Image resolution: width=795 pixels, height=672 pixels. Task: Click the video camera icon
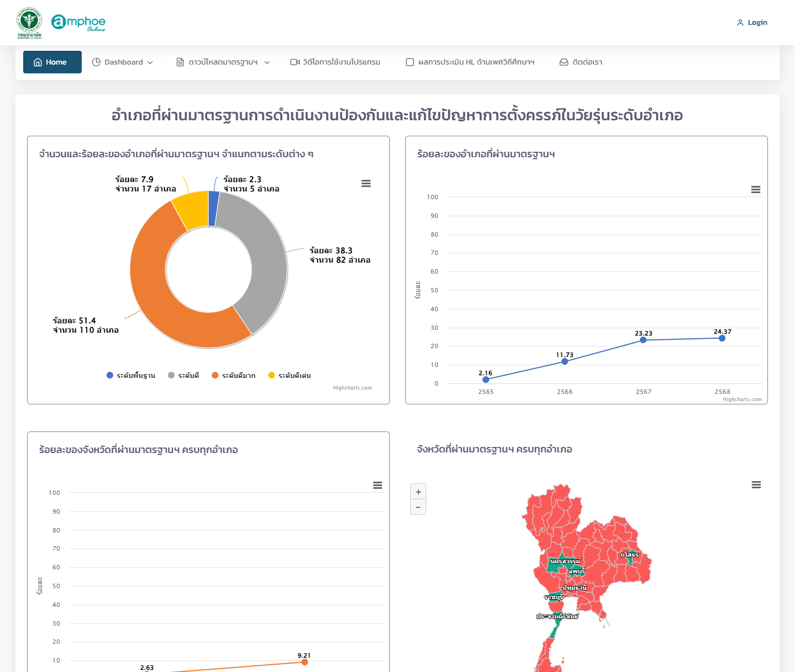(x=295, y=62)
